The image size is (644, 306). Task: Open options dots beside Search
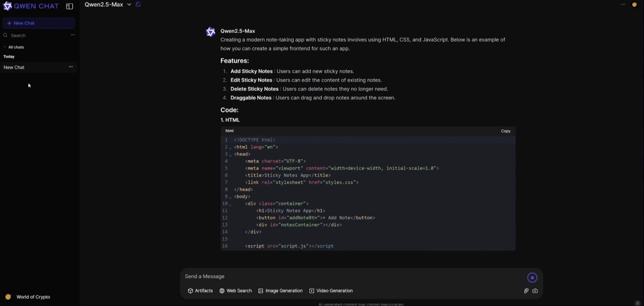(x=73, y=35)
